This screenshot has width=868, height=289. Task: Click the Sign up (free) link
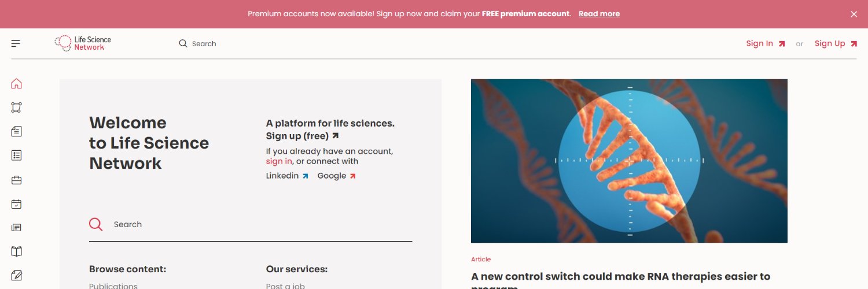[x=302, y=136]
